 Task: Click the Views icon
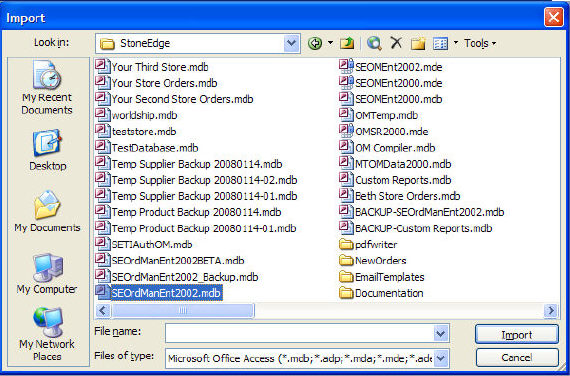click(x=441, y=43)
